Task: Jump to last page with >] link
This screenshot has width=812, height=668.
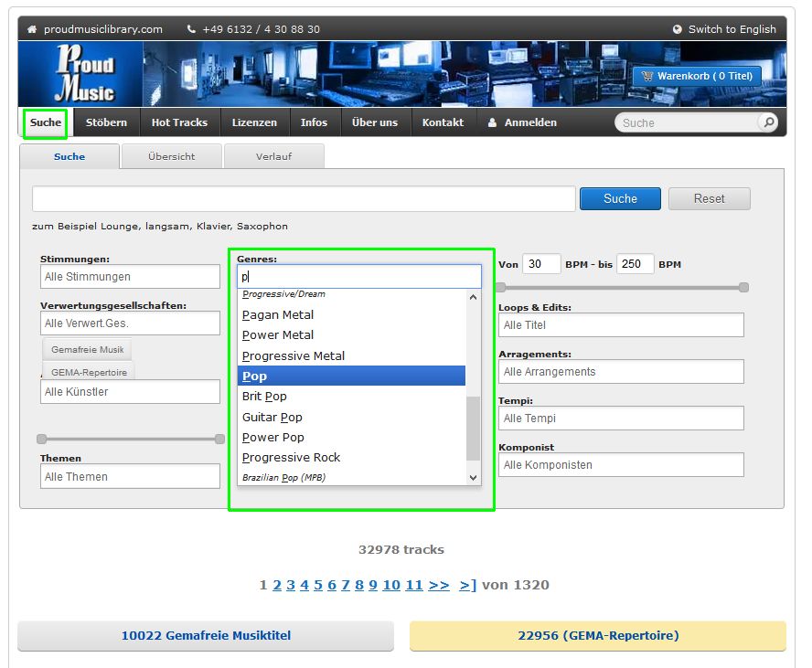Action: click(x=467, y=585)
